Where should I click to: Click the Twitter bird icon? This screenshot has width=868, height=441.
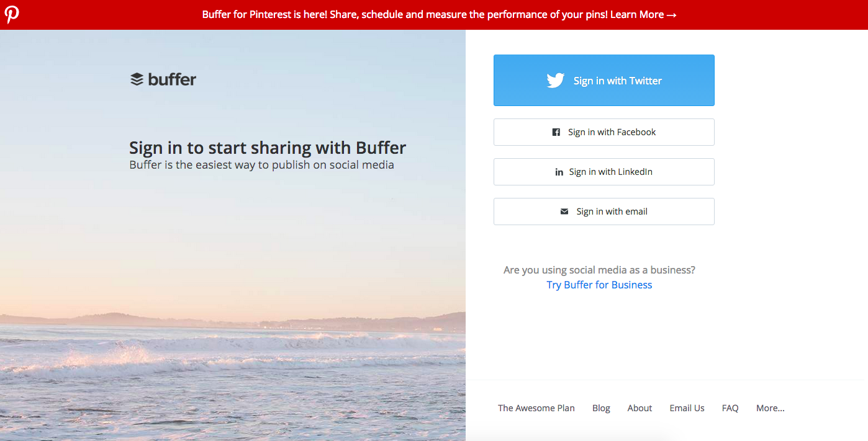(x=556, y=81)
